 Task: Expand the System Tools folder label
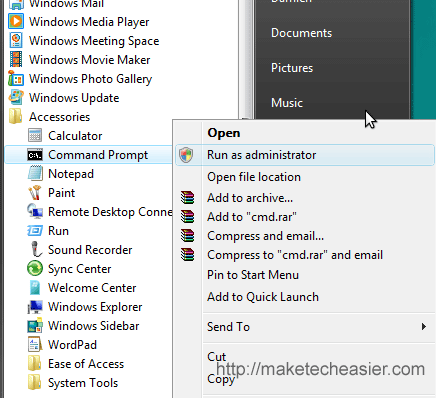pos(83,383)
